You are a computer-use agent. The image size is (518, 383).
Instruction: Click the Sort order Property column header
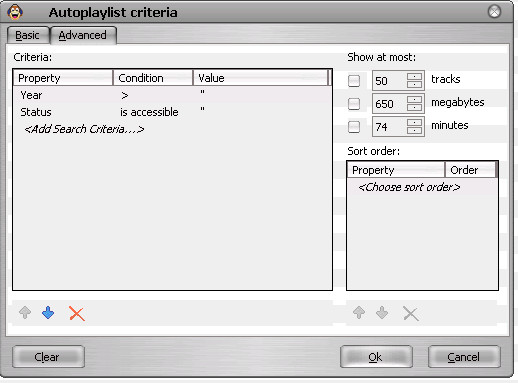(x=396, y=170)
